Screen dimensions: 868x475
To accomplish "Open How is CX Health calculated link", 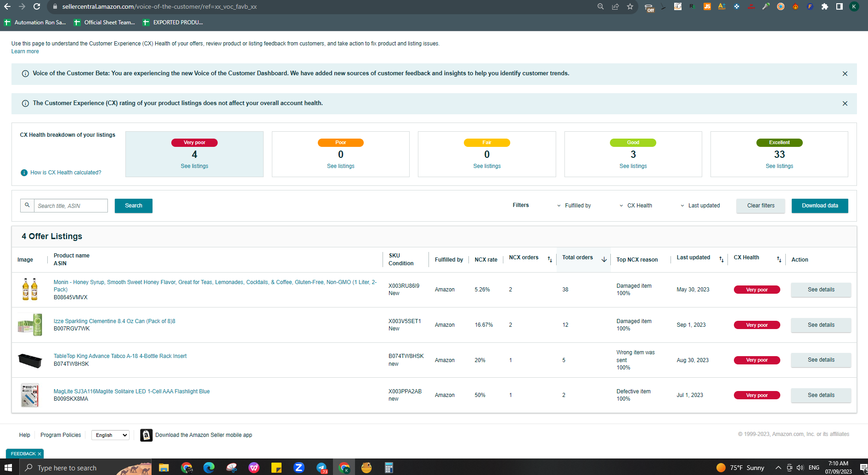I will coord(66,173).
